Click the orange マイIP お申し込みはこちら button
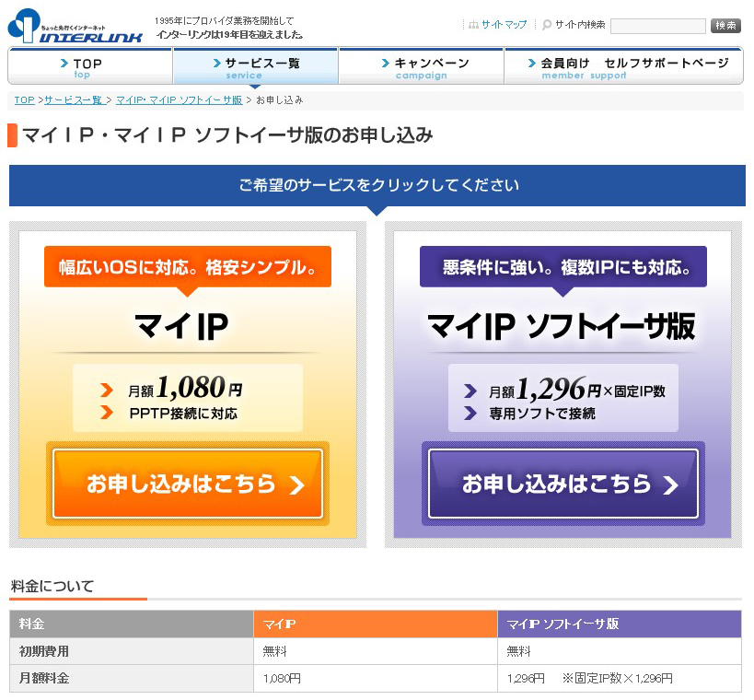Viewport: 754px width, 700px height. pyautogui.click(x=188, y=484)
